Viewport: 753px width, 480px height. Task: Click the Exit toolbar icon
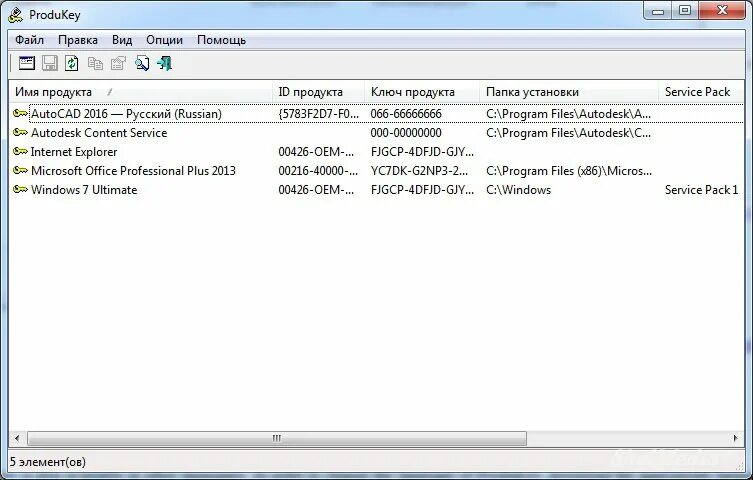coord(164,63)
